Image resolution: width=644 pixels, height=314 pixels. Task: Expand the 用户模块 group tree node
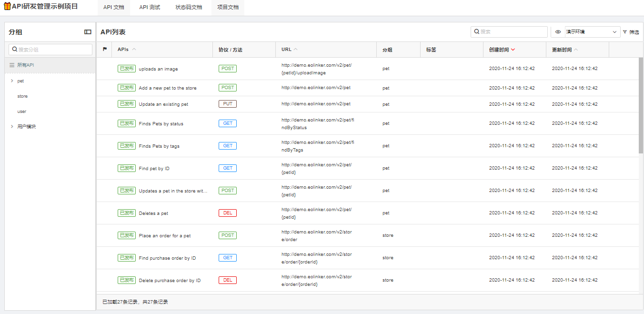pos(11,127)
